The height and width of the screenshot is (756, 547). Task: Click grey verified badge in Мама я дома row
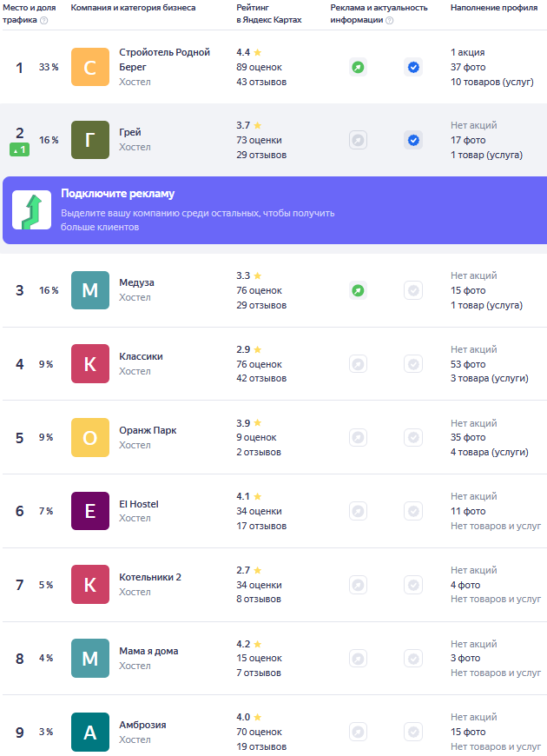click(413, 658)
